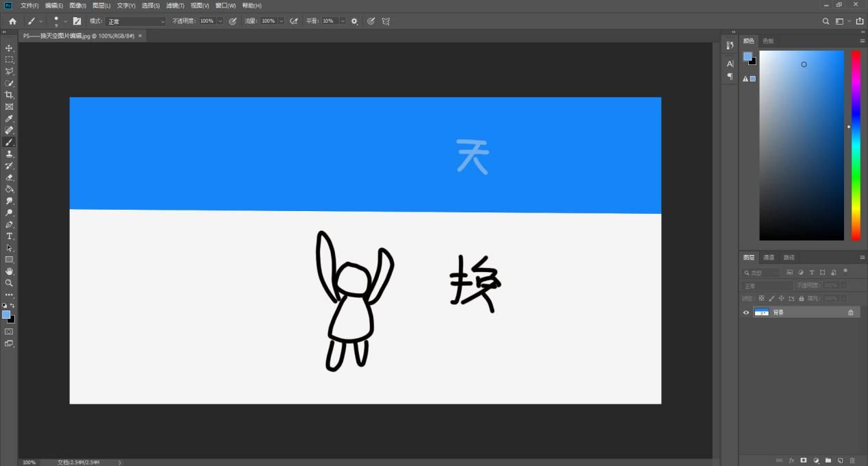Click the foreground color swatch in toolbox

tap(6, 315)
